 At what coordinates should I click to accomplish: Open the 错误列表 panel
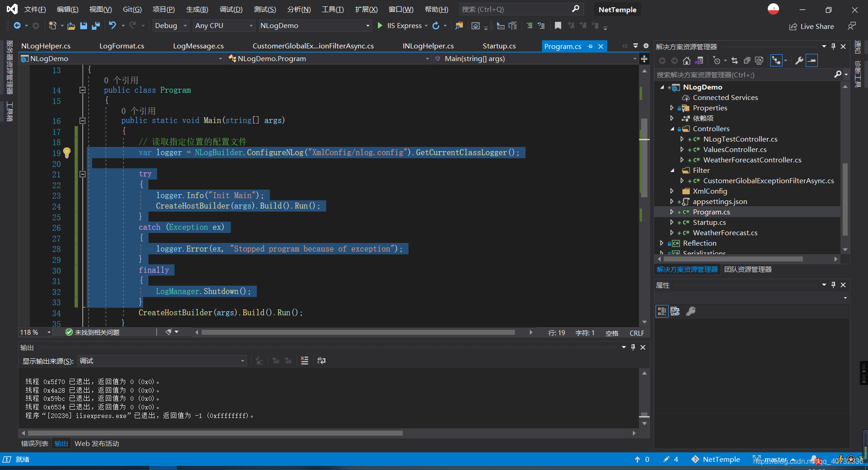click(34, 444)
